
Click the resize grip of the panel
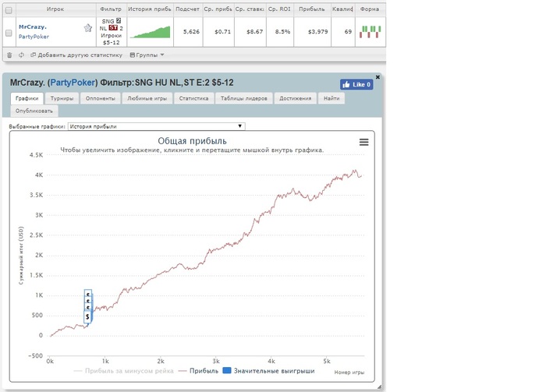(x=379, y=387)
